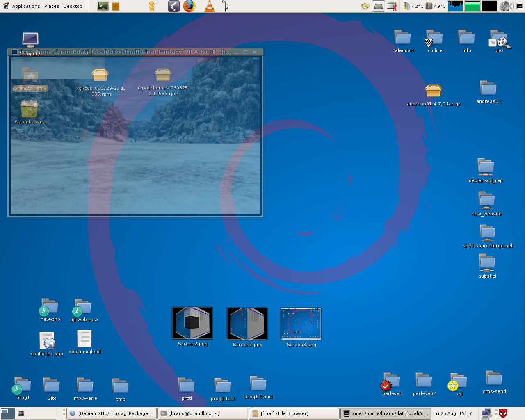Launch Firefox from the top panel

(189, 6)
